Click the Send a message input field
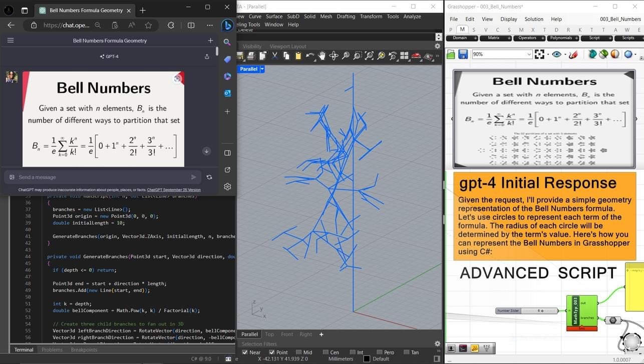 tap(103, 177)
